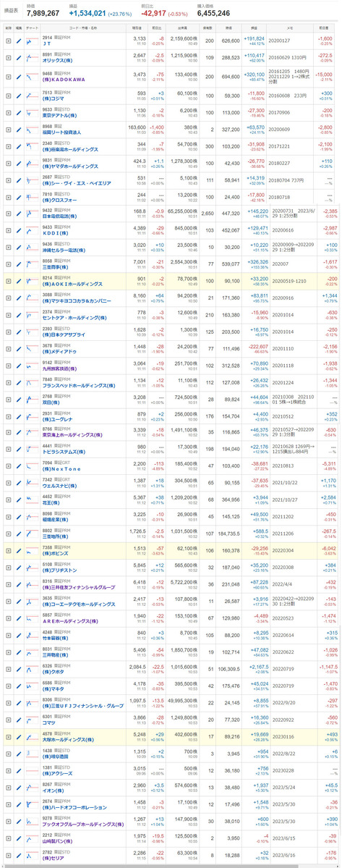347x868 pixels.
Task: Click the メモ column header
Action: coord(291,27)
